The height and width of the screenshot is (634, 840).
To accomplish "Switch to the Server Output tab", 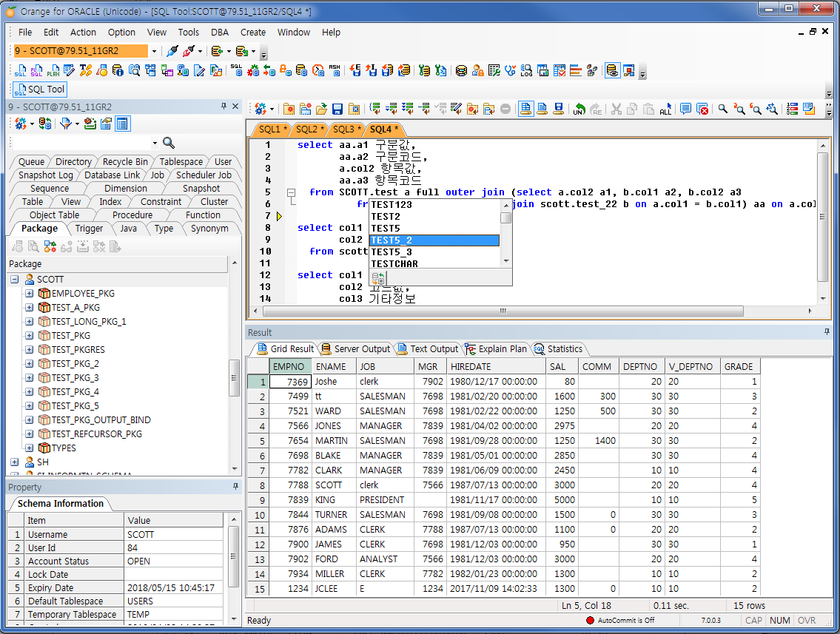I will pyautogui.click(x=356, y=348).
